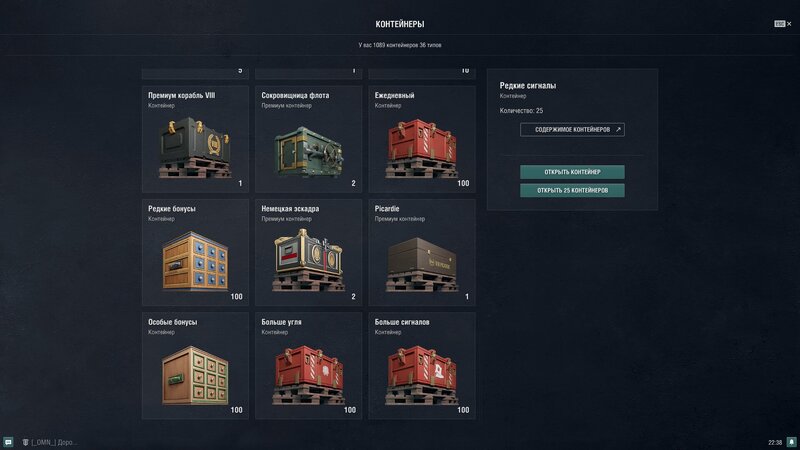800x450 pixels.
Task: Click the [_OMN_] player name label
Action: (54, 442)
